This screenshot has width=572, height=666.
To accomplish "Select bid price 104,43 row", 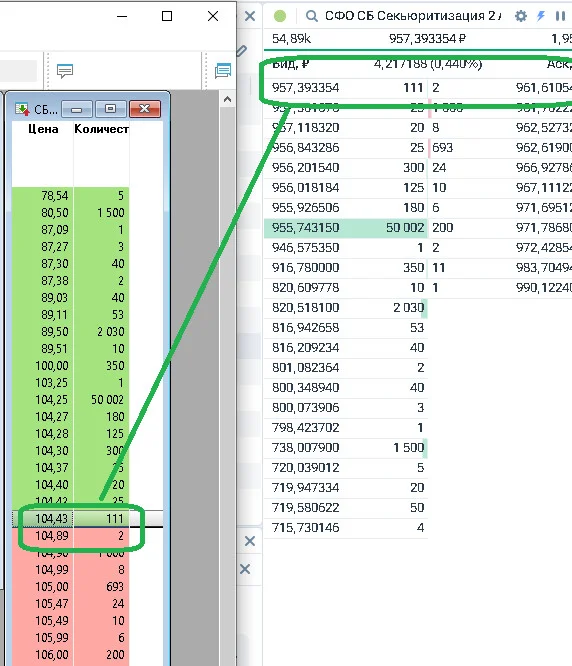I will (70, 519).
